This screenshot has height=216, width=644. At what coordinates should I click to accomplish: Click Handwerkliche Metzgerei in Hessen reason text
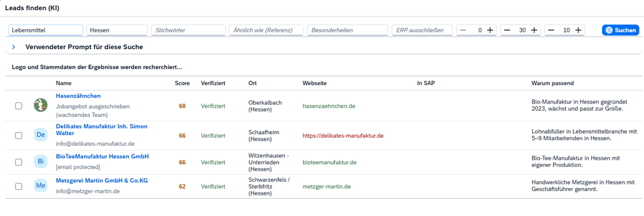click(583, 186)
